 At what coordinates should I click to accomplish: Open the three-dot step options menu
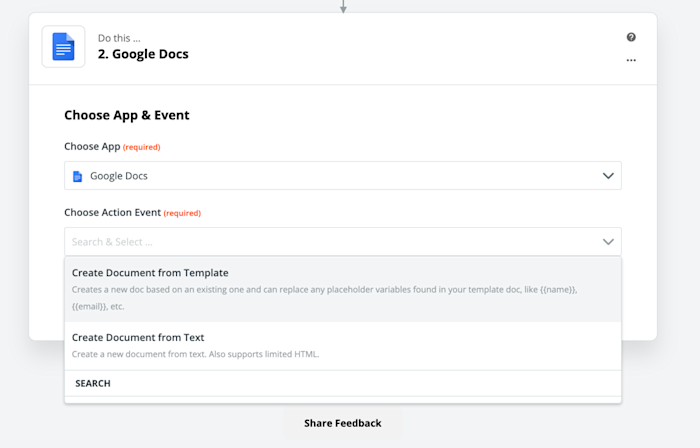pos(631,60)
